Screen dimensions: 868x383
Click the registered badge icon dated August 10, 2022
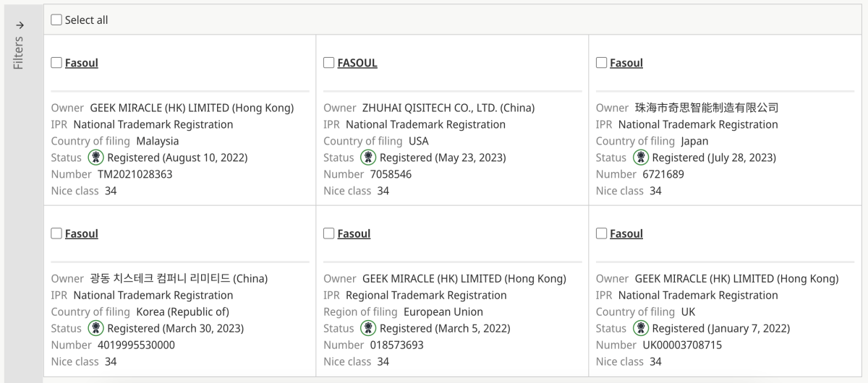point(96,158)
